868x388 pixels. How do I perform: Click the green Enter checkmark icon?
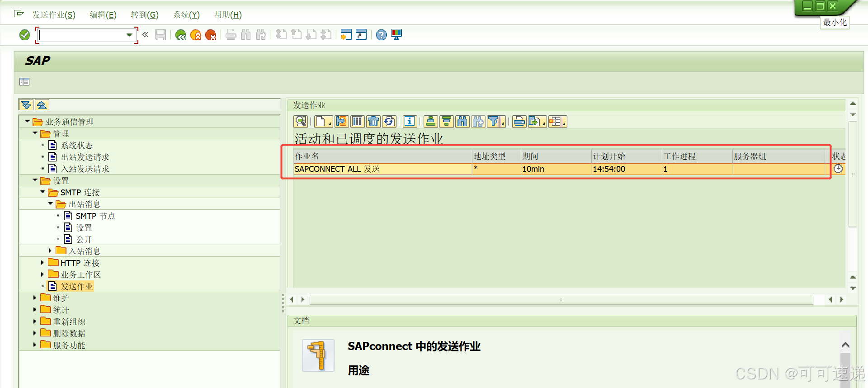pyautogui.click(x=25, y=35)
